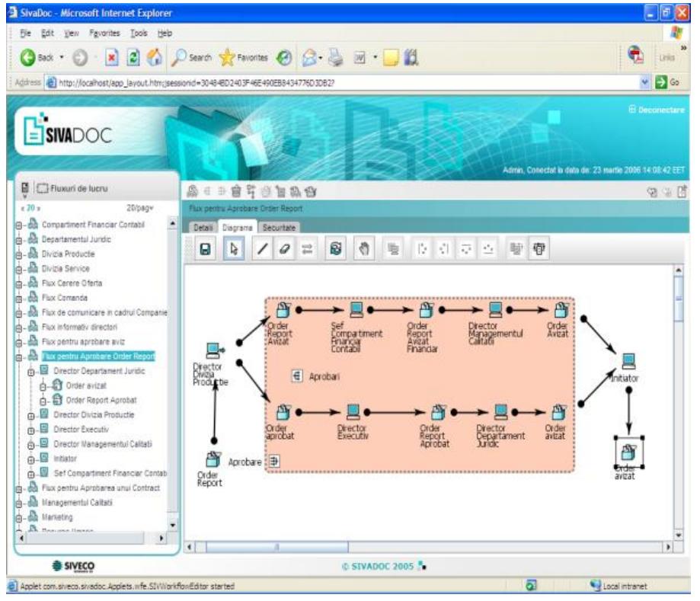Click the trash delete icon above diagram title
This screenshot has height=601, width=700.
236,191
